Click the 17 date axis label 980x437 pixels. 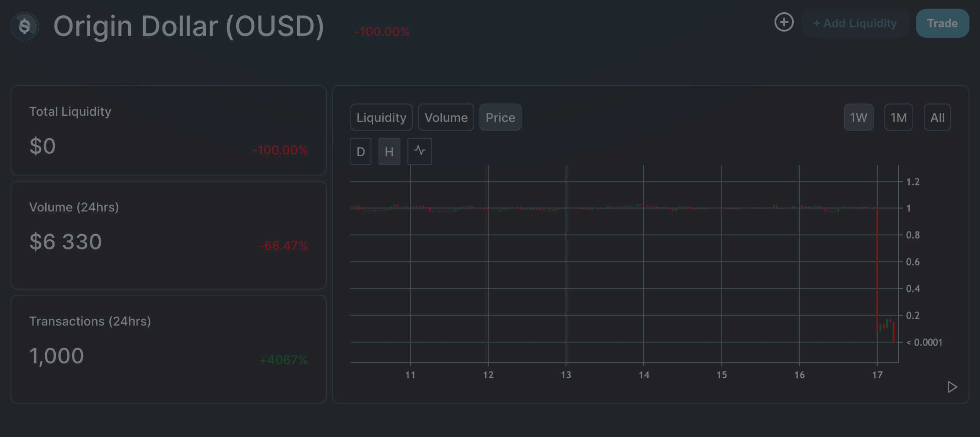point(877,375)
